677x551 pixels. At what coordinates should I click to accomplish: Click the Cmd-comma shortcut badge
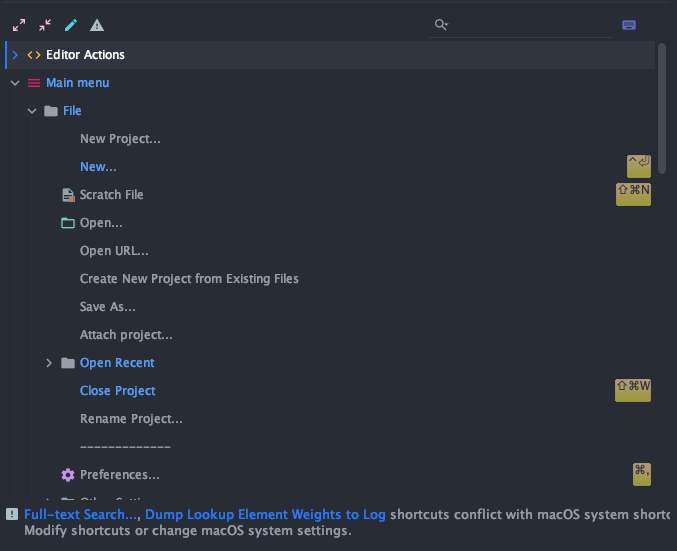tap(642, 474)
